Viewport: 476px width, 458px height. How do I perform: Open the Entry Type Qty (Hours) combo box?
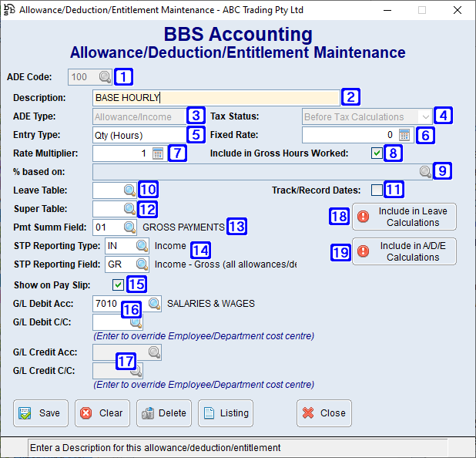tap(140, 135)
